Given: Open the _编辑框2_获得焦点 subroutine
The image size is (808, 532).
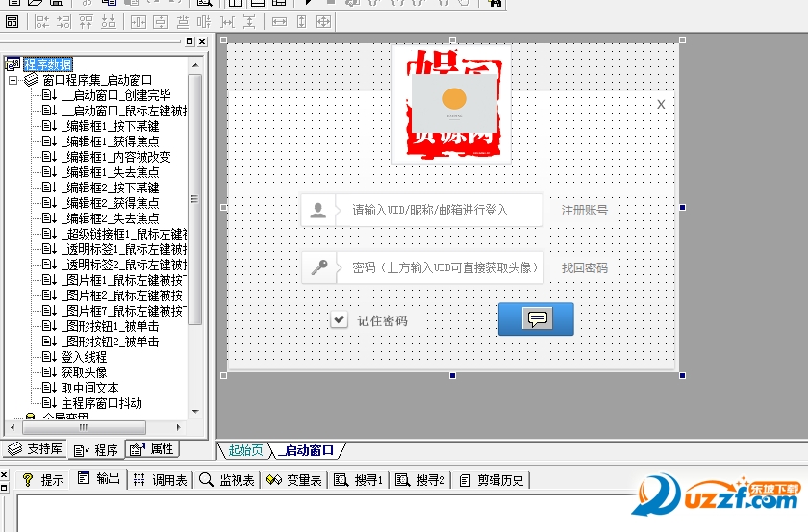Looking at the screenshot, I should 110,203.
